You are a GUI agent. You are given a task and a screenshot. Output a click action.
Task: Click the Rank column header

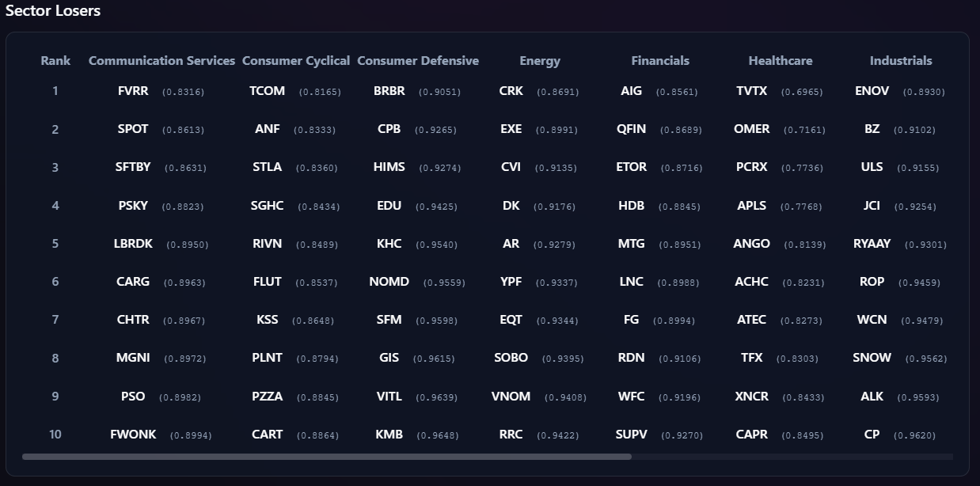coord(55,61)
